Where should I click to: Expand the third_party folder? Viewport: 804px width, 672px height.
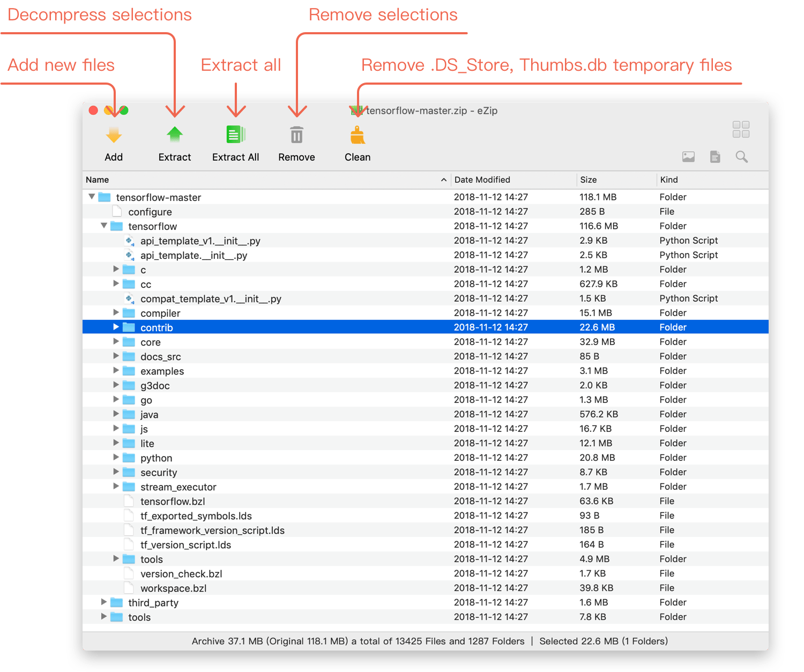point(104,602)
